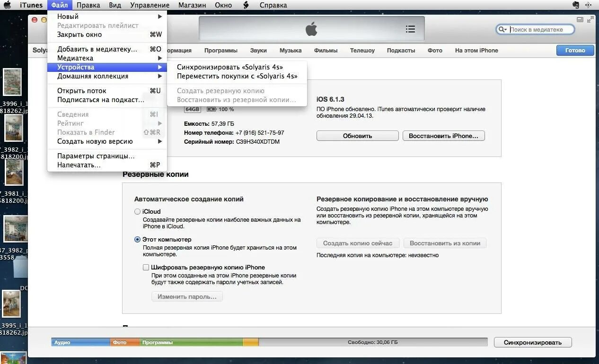
Task: Expand the Устройства submenu item
Action: pos(107,67)
